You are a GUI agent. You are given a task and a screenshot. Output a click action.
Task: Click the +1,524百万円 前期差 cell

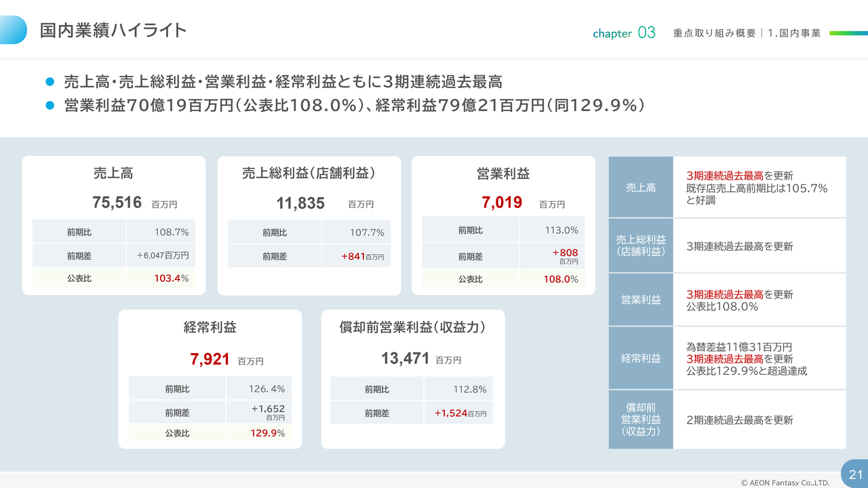pyautogui.click(x=459, y=413)
